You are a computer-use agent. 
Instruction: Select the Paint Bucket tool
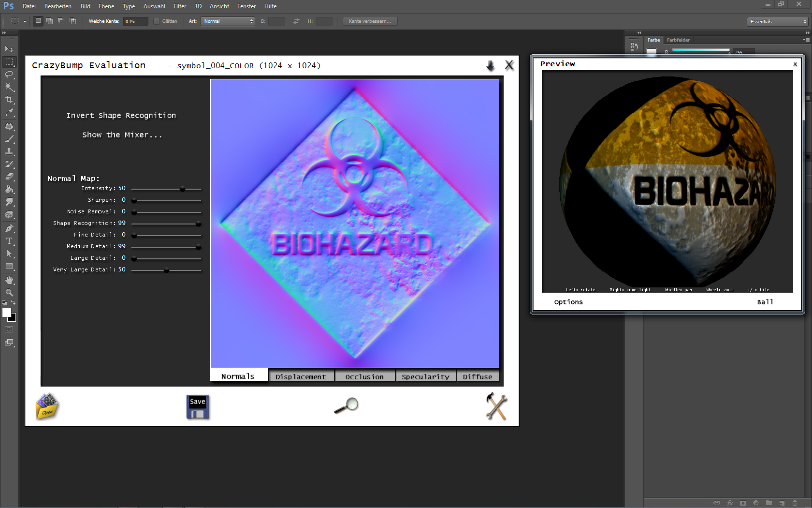pyautogui.click(x=9, y=189)
